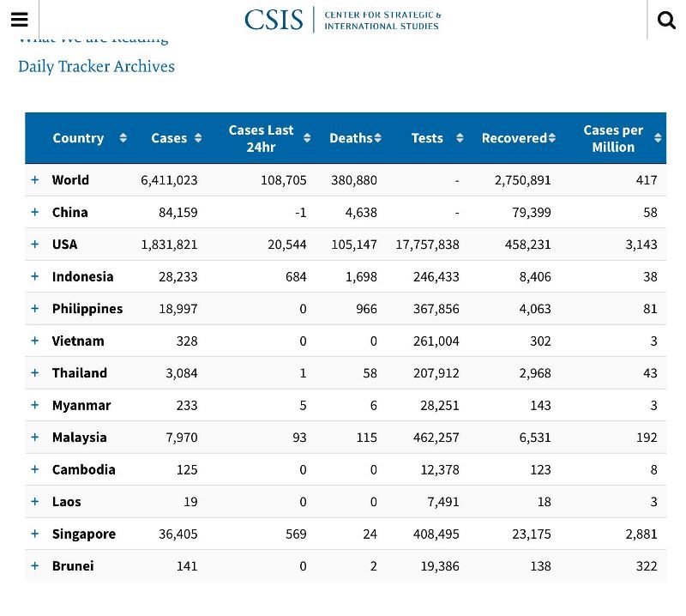Open Daily Tracker Archives link

[96, 66]
